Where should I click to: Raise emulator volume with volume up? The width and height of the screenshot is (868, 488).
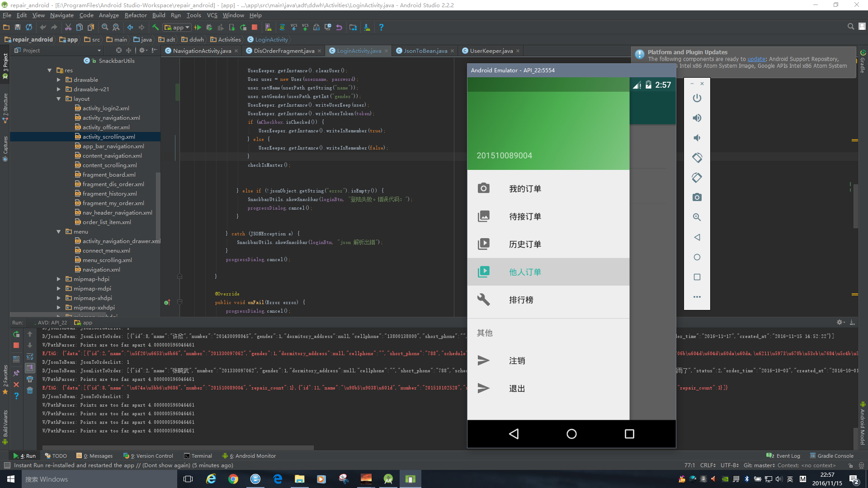[x=697, y=118]
